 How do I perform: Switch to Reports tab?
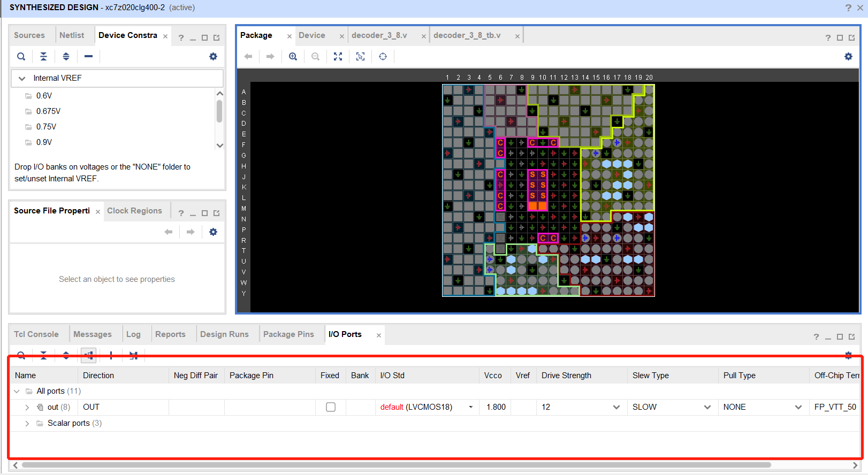click(170, 334)
